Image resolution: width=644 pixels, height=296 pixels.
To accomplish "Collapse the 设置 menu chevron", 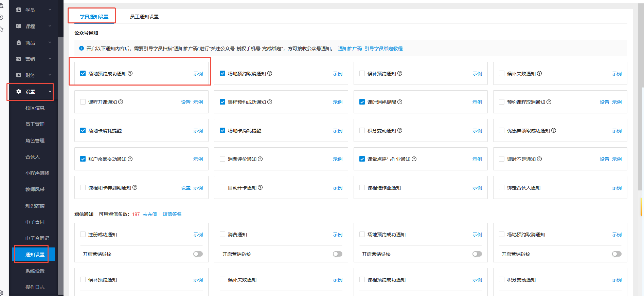I will tap(50, 91).
